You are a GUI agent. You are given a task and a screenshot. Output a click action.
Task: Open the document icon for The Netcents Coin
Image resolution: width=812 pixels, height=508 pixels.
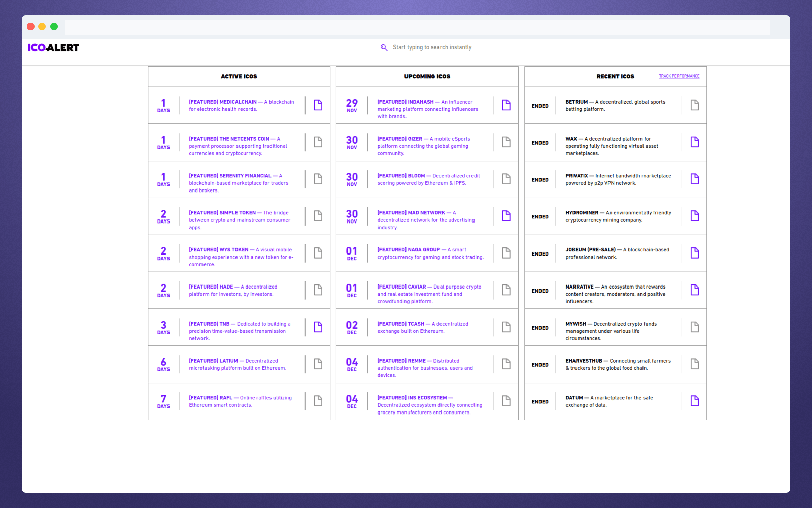point(318,142)
